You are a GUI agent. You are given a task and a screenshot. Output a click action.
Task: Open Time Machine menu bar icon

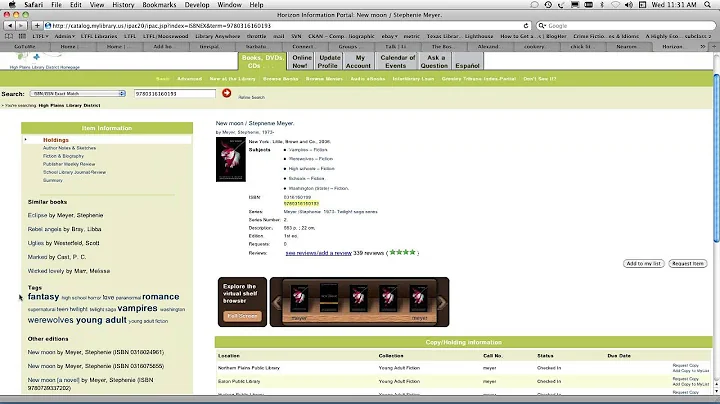tap(548, 5)
